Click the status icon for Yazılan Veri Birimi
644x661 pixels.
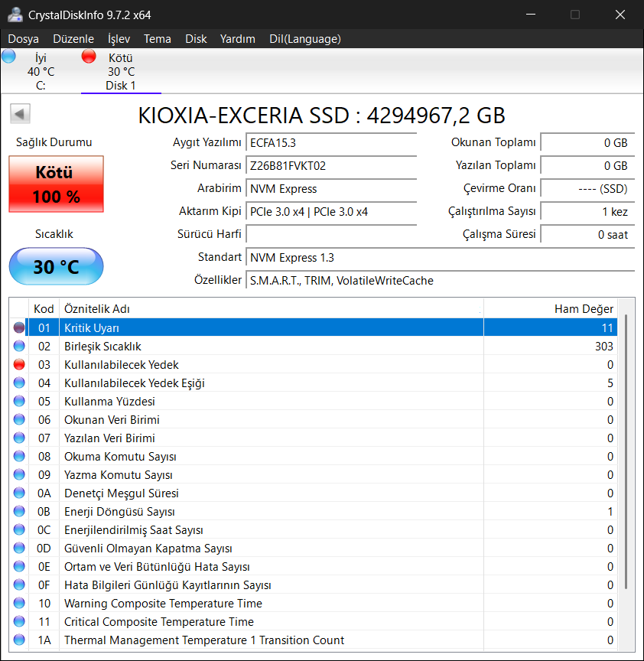coord(19,438)
